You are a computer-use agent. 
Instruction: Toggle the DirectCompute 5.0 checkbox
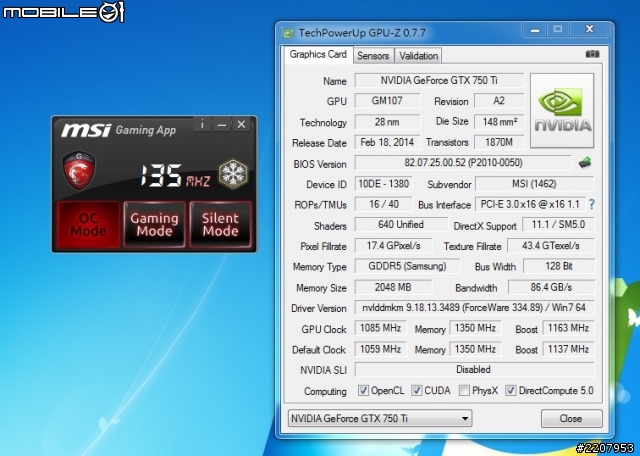tap(511, 390)
